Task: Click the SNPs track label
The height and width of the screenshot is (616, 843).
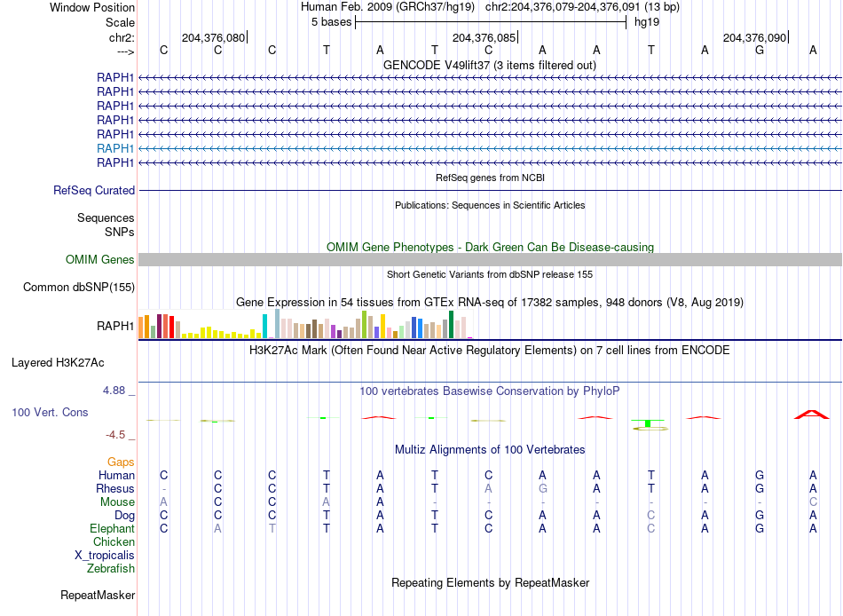Action: 120,232
